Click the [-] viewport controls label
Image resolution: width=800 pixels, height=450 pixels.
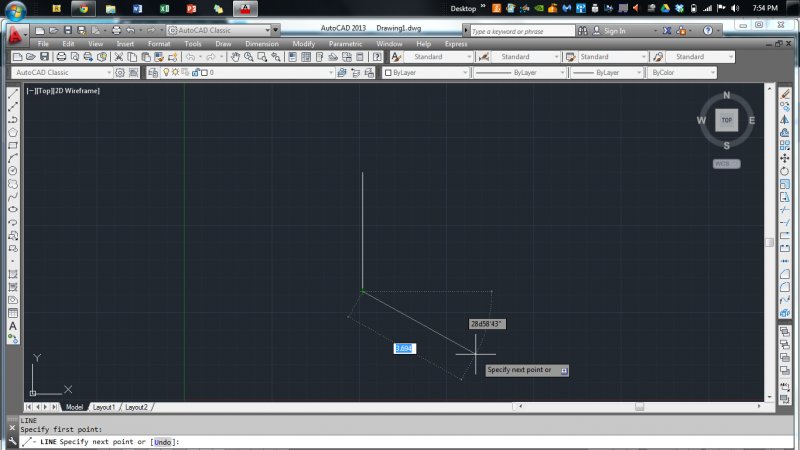[x=31, y=91]
